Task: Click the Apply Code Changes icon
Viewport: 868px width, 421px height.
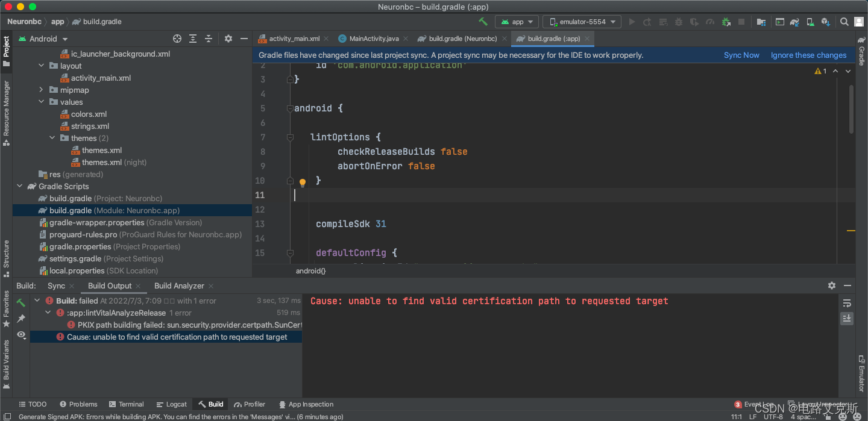Action: coord(663,22)
